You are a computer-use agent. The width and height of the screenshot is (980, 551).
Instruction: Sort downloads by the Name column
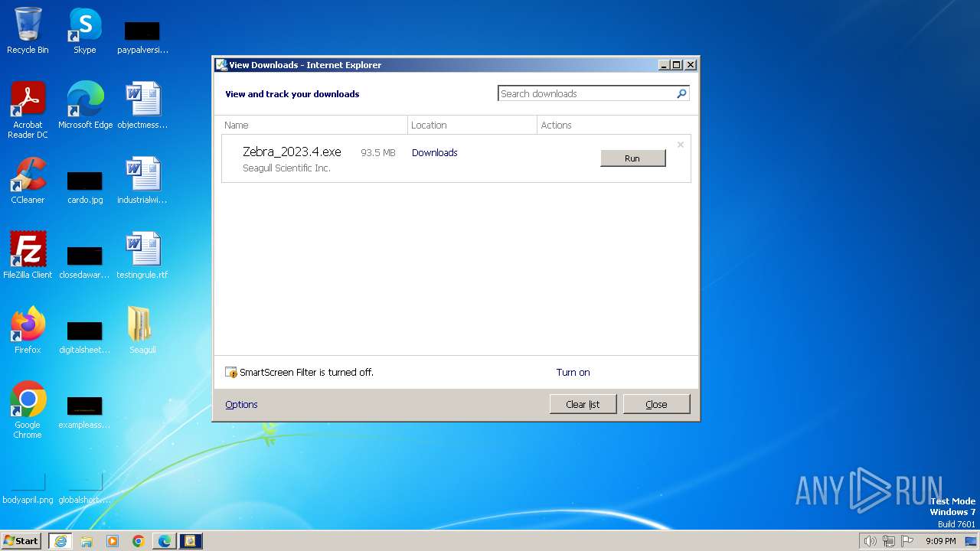pos(315,125)
